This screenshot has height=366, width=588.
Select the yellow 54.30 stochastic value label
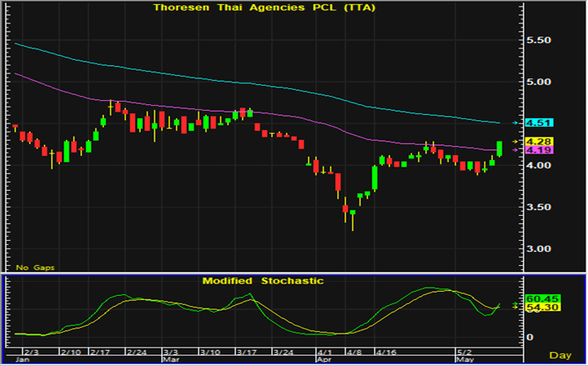pos(540,308)
